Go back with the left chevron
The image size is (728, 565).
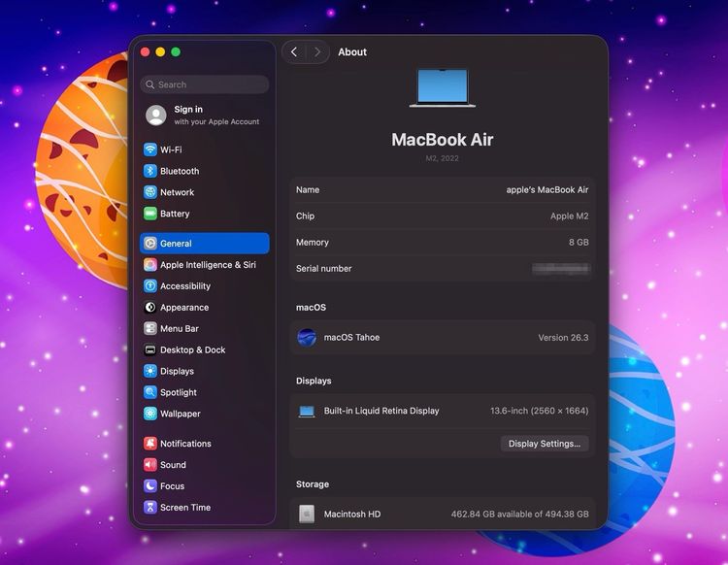tap(294, 52)
